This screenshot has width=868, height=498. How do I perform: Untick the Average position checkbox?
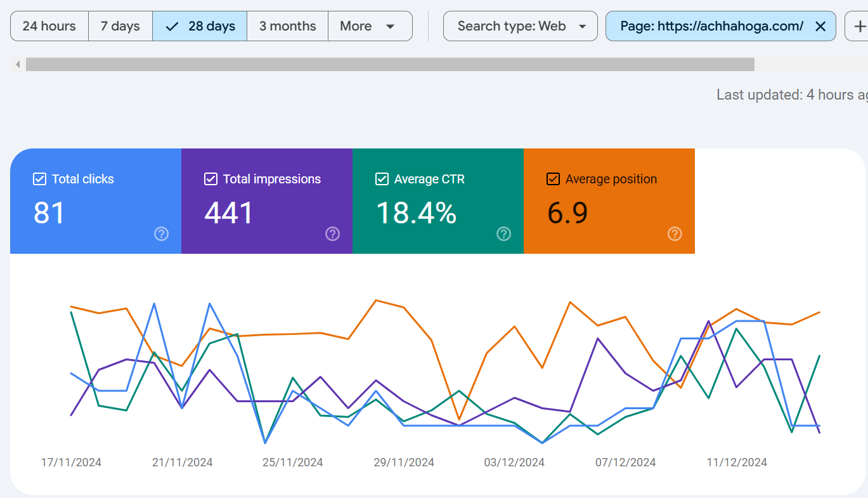coord(553,179)
